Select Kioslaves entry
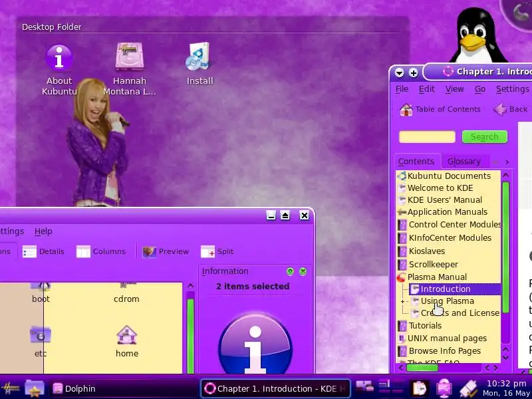The image size is (532, 399). point(427,251)
